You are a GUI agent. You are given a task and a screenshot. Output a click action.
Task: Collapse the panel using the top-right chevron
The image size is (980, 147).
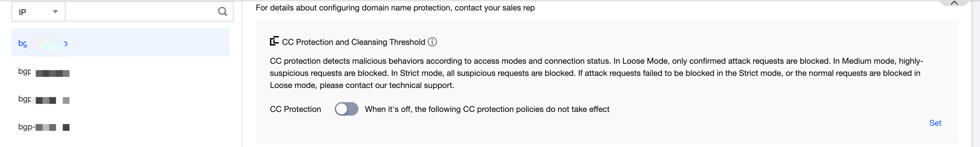954,3
